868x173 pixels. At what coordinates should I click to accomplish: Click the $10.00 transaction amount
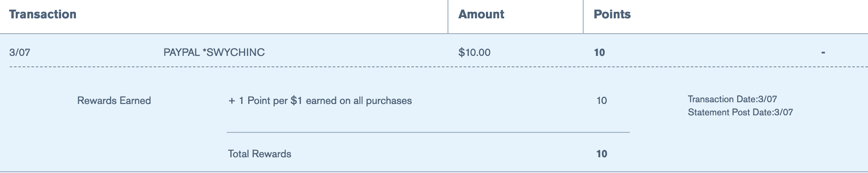[x=474, y=52]
